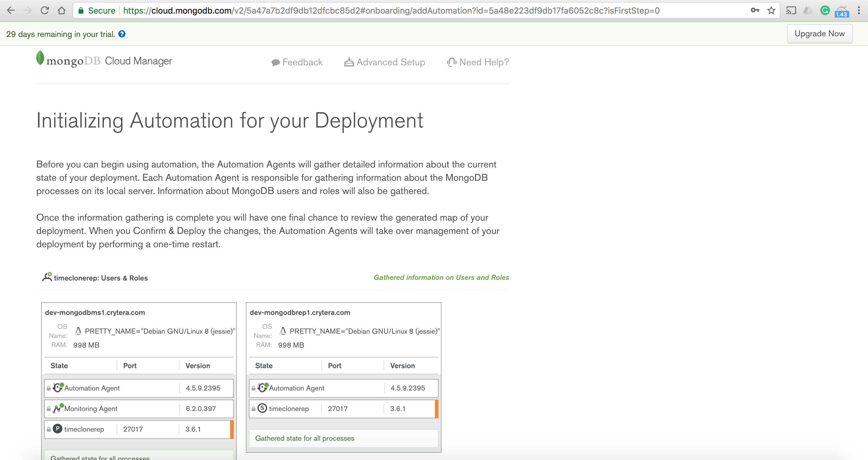Click the browser reload icon

point(45,11)
